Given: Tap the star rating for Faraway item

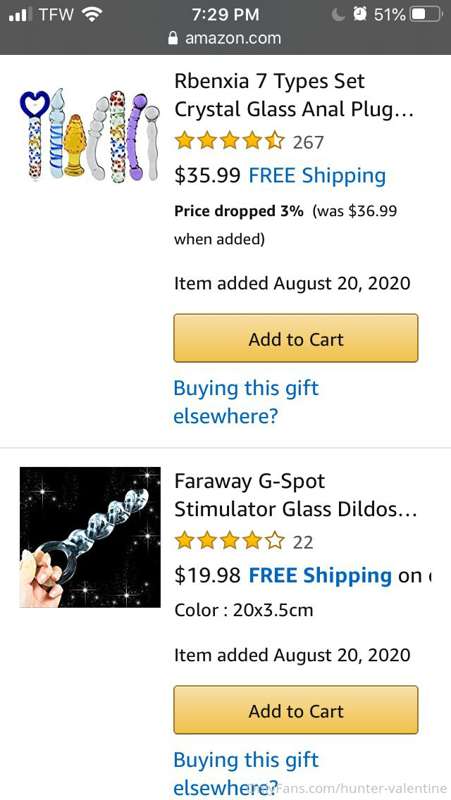Looking at the screenshot, I should pyautogui.click(x=229, y=540).
